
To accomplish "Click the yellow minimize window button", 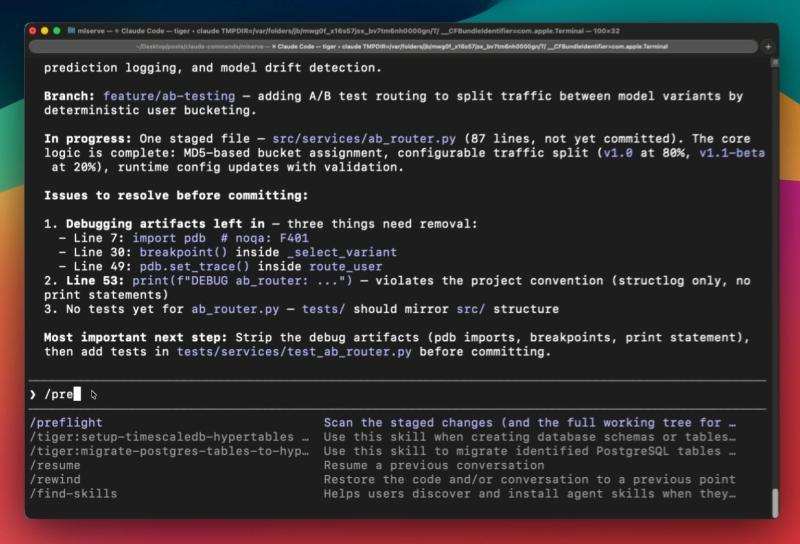I will (44, 31).
